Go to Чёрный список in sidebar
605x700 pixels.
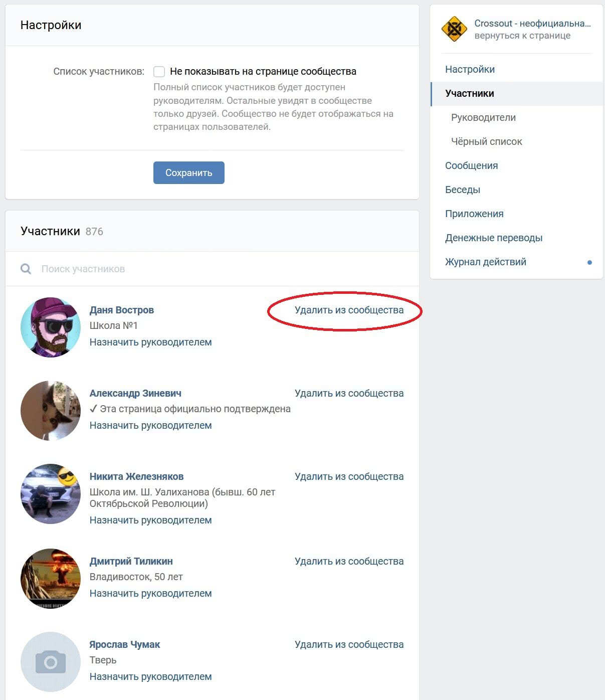(486, 142)
